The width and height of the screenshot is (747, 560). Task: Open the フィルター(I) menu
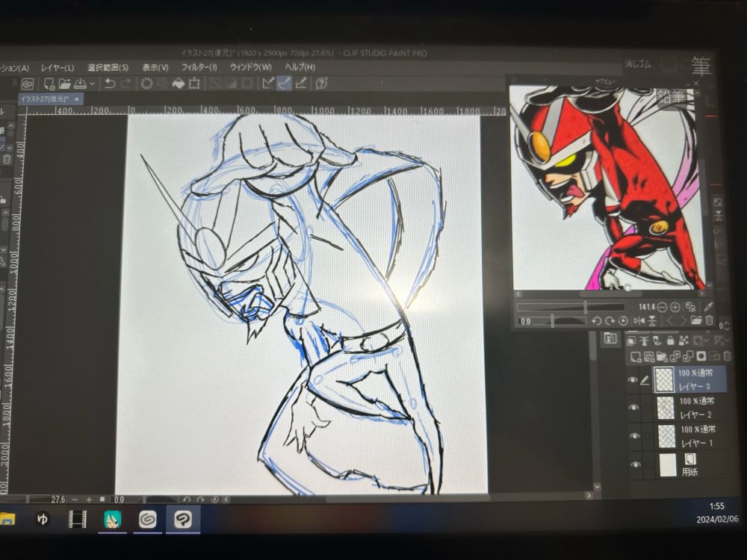tap(199, 67)
